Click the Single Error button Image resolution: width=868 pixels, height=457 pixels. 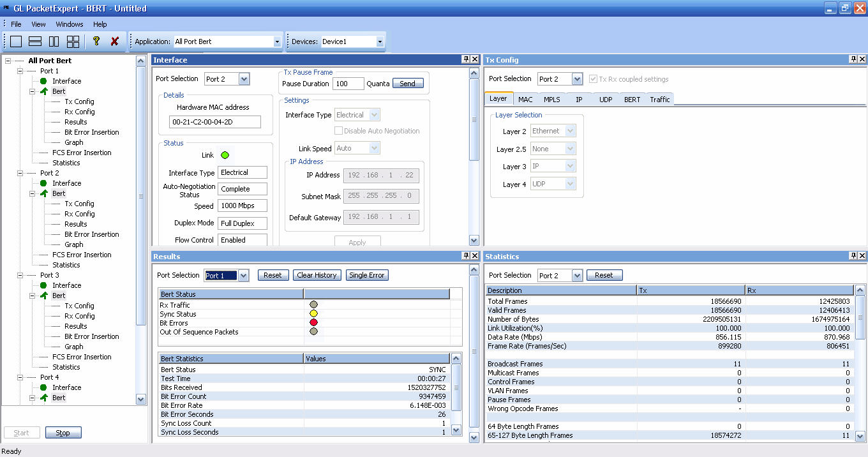[367, 275]
